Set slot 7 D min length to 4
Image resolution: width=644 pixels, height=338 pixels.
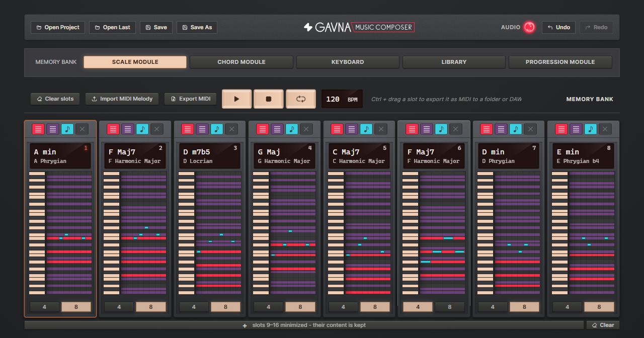click(x=493, y=307)
